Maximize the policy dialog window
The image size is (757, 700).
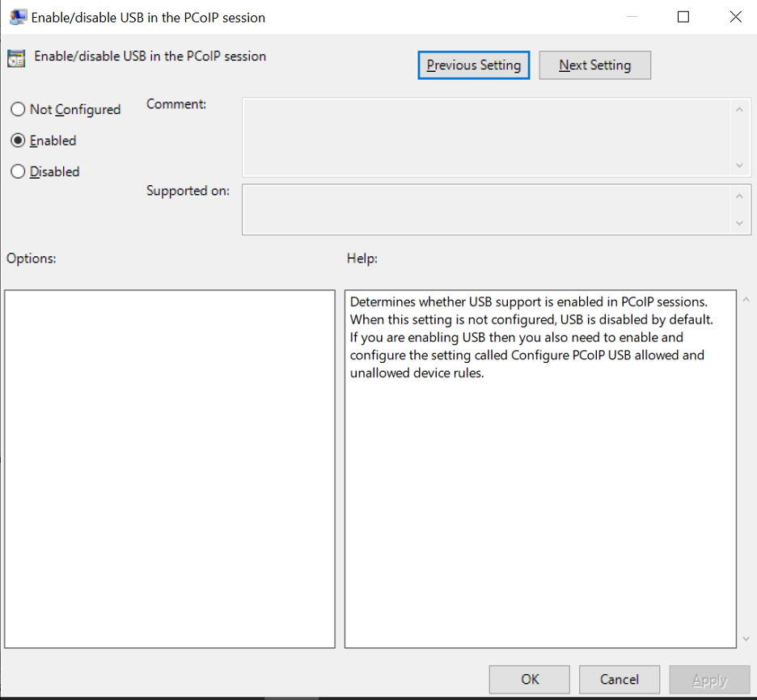[683, 17]
